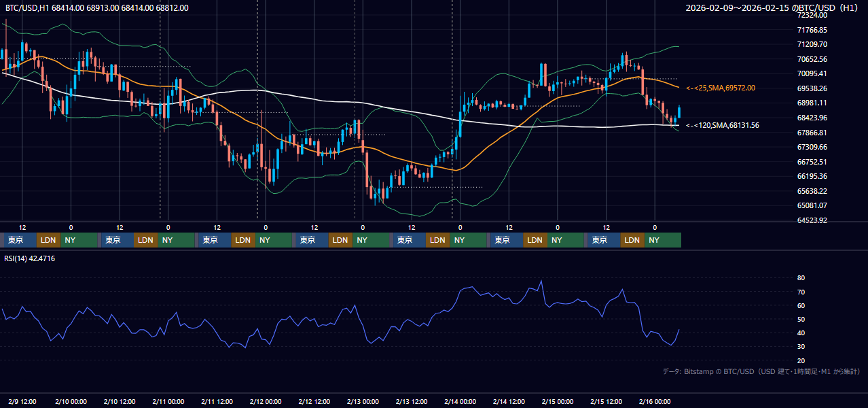Click the 2/15 12:00 time axis label
The width and height of the screenshot is (868, 408).
coord(606,401)
